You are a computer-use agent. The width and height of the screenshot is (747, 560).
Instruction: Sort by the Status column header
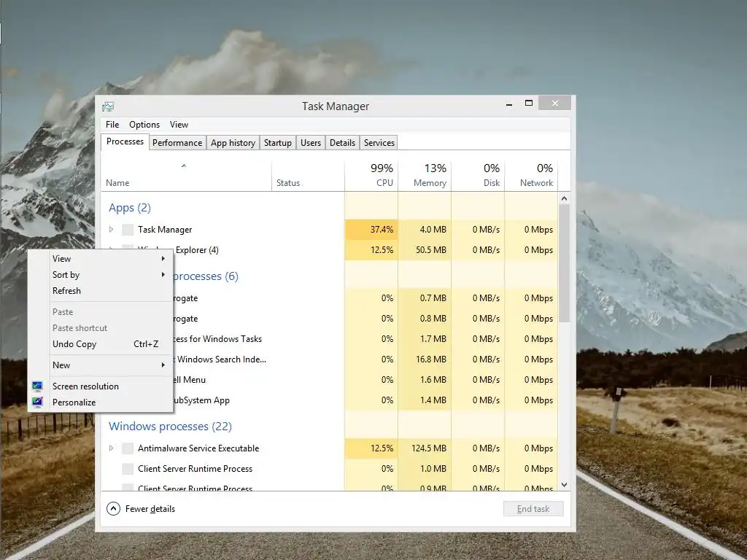[309, 176]
